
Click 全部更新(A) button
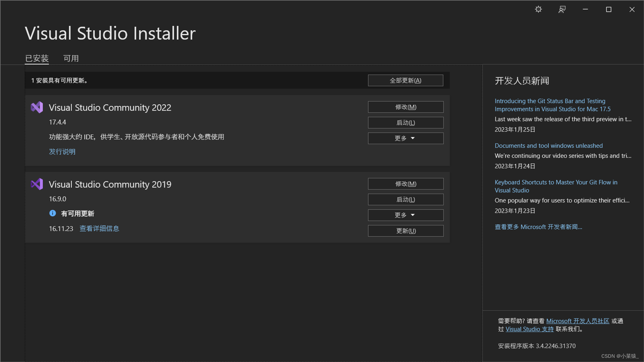(405, 80)
